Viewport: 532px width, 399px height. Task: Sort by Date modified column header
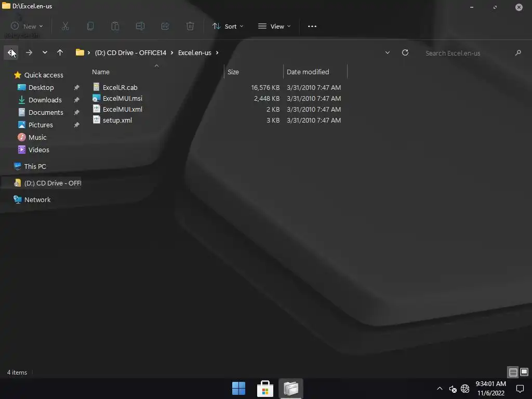click(308, 72)
